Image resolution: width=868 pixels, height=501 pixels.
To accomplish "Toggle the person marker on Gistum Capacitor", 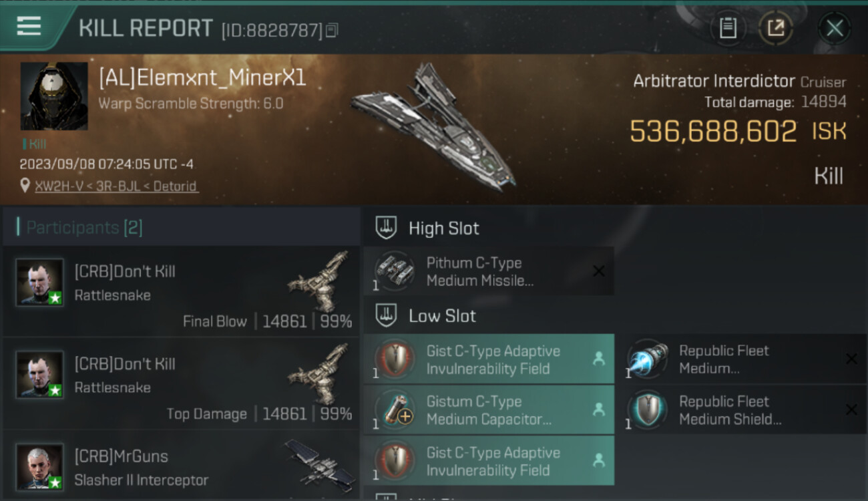I will click(598, 409).
